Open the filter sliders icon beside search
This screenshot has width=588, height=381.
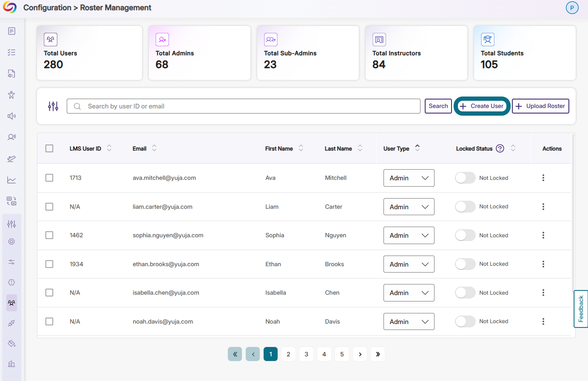53,106
